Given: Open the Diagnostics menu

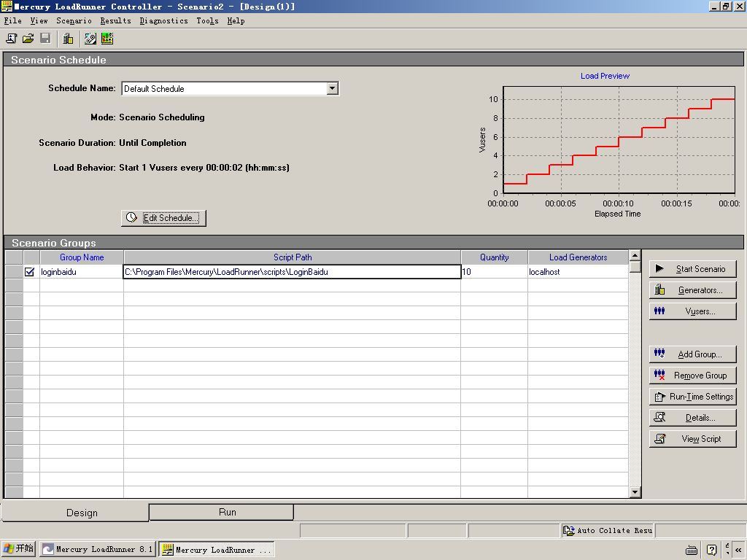Looking at the screenshot, I should (164, 20).
